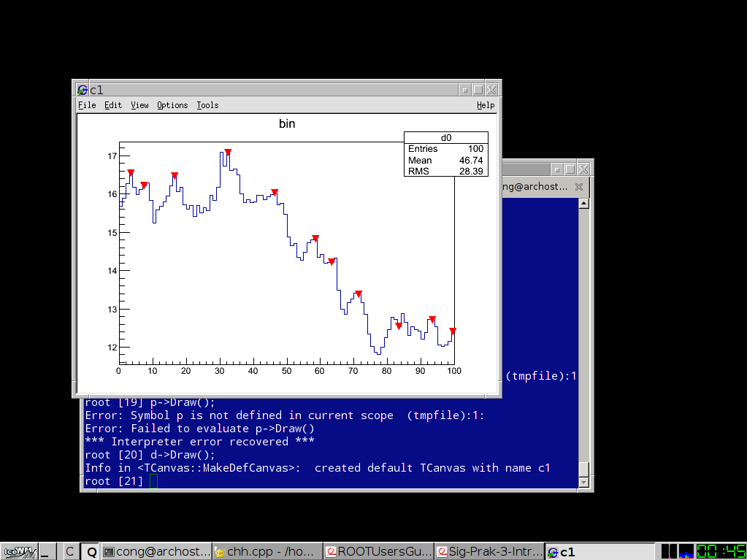Click the taskbar clock display
The image size is (747, 560).
click(x=721, y=552)
